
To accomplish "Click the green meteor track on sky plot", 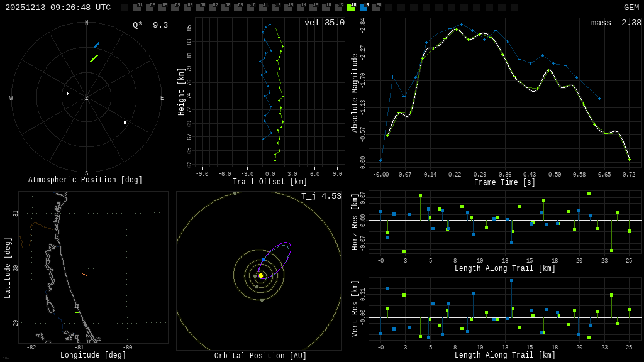I will [x=94, y=58].
